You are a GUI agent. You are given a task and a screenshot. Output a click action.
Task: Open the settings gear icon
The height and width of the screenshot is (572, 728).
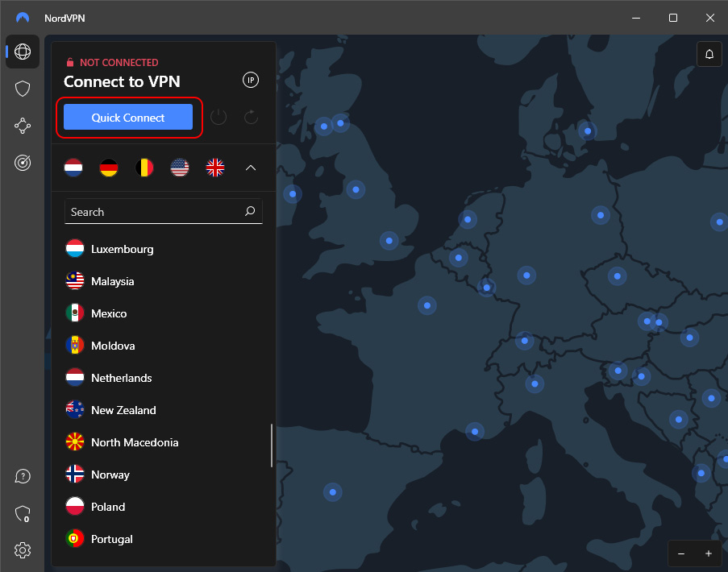pos(23,551)
